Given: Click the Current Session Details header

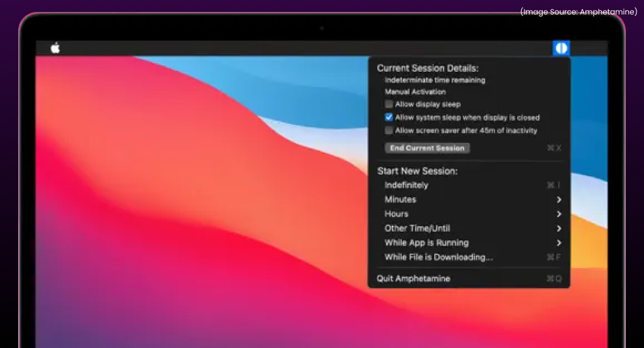Looking at the screenshot, I should pos(428,68).
